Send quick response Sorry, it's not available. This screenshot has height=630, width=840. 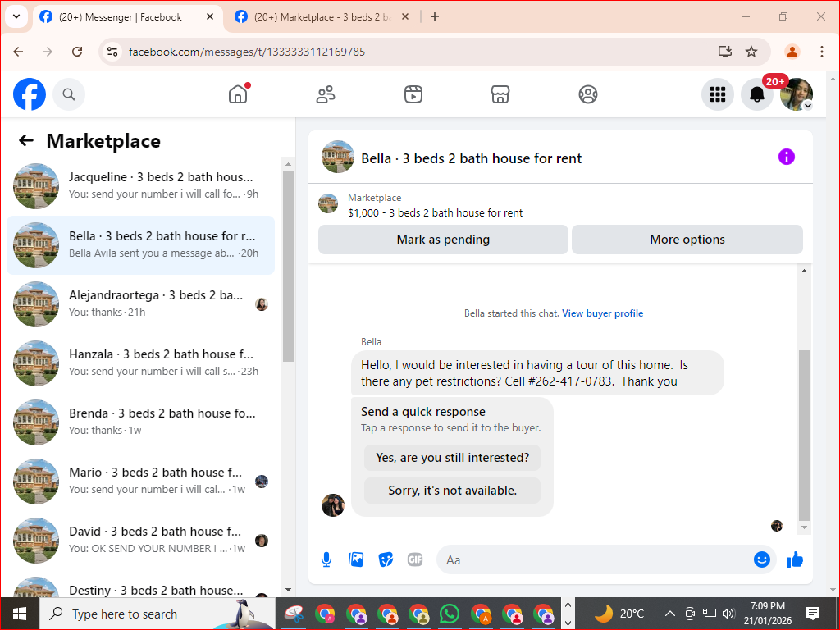[x=453, y=491]
